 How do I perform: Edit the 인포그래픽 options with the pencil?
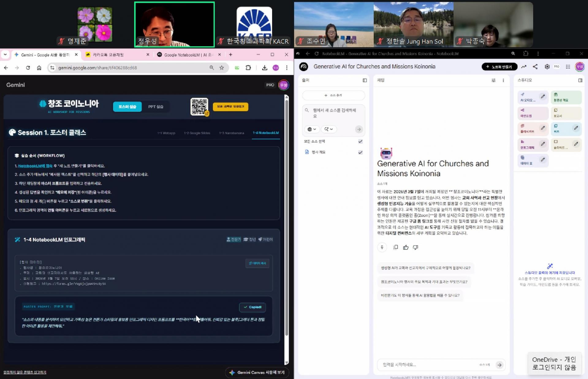(543, 144)
